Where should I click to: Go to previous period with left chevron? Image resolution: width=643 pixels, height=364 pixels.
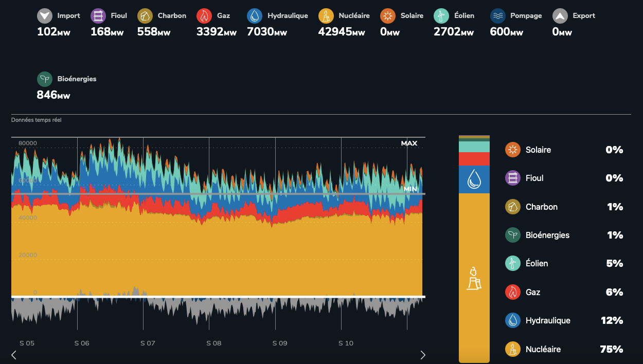click(x=14, y=355)
